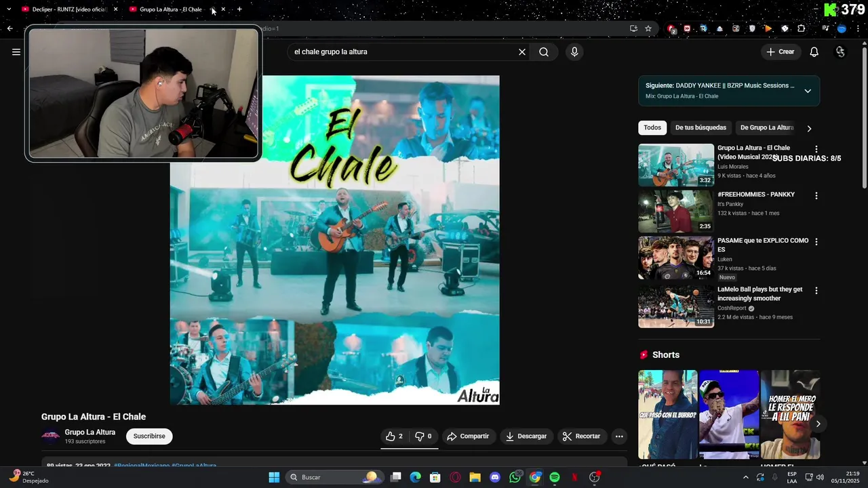The width and height of the screenshot is (868, 488).
Task: Click the install app icon in address bar
Action: [x=633, y=28]
